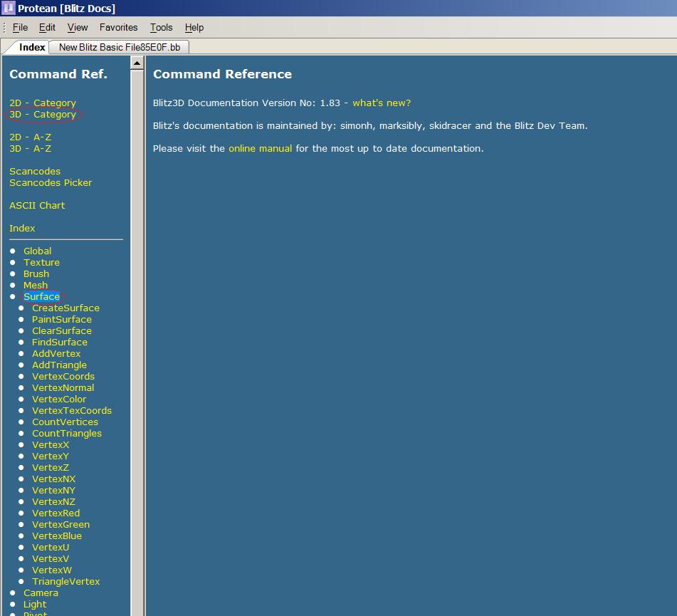
Task: Open the ASCII Chart link
Action: tap(37, 205)
